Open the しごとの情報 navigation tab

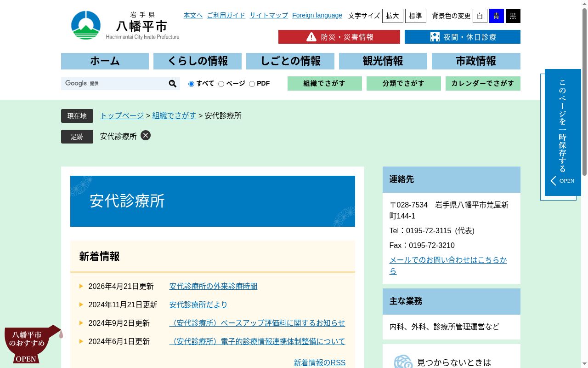click(x=290, y=61)
